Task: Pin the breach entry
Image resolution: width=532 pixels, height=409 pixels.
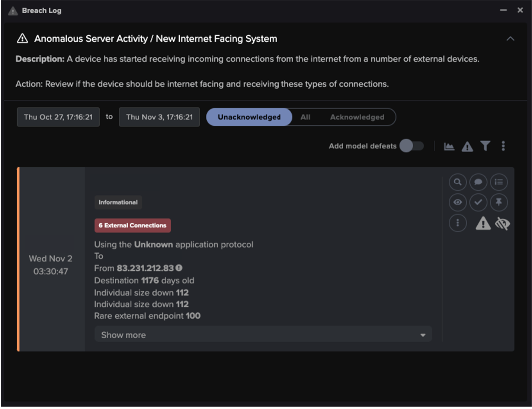Action: (499, 203)
